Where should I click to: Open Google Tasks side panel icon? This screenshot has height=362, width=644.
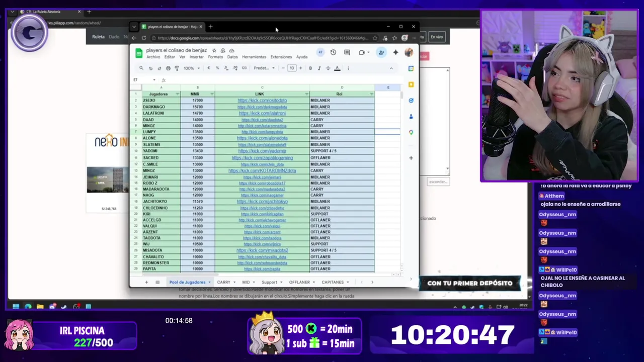(x=411, y=101)
